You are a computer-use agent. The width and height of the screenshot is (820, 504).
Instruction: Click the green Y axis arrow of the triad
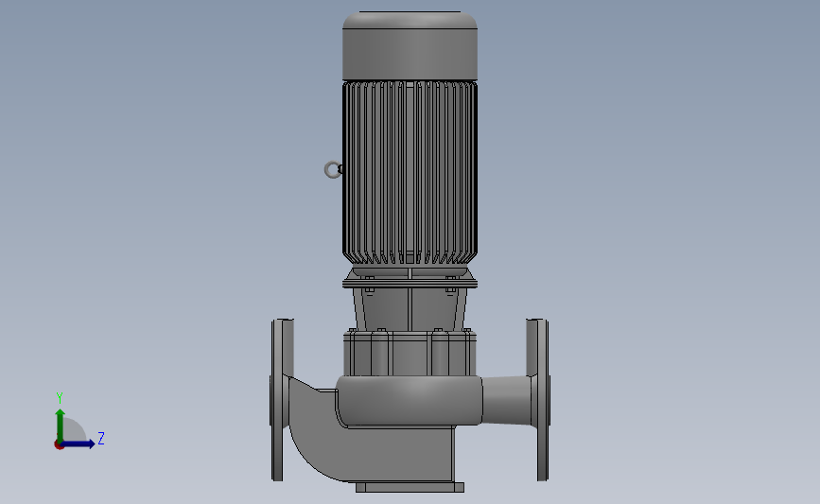61,425
